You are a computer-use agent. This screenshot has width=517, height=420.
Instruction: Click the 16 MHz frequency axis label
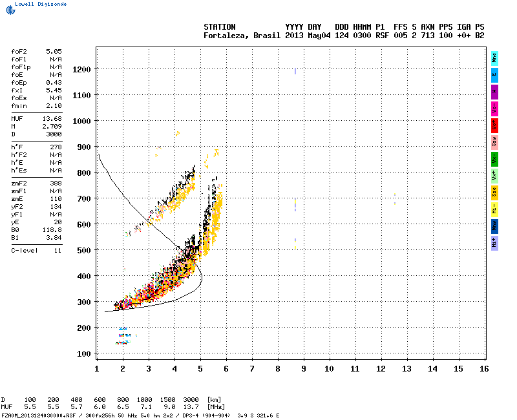[x=483, y=369]
